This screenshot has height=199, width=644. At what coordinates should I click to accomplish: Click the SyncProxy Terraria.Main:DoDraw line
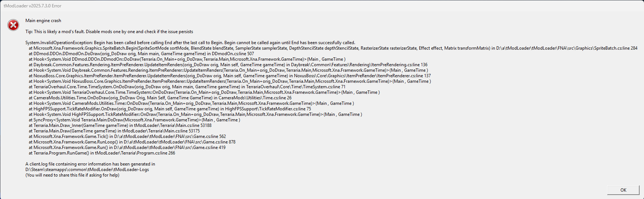tap(134, 120)
